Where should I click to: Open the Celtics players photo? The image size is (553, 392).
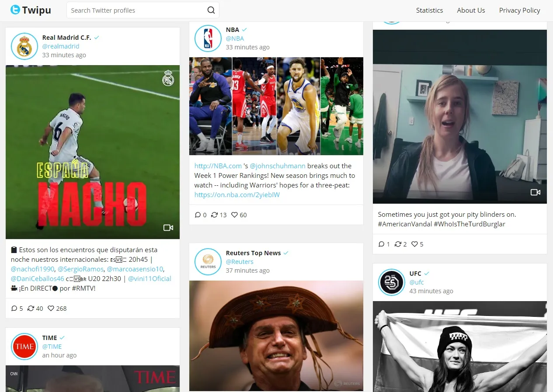click(342, 106)
